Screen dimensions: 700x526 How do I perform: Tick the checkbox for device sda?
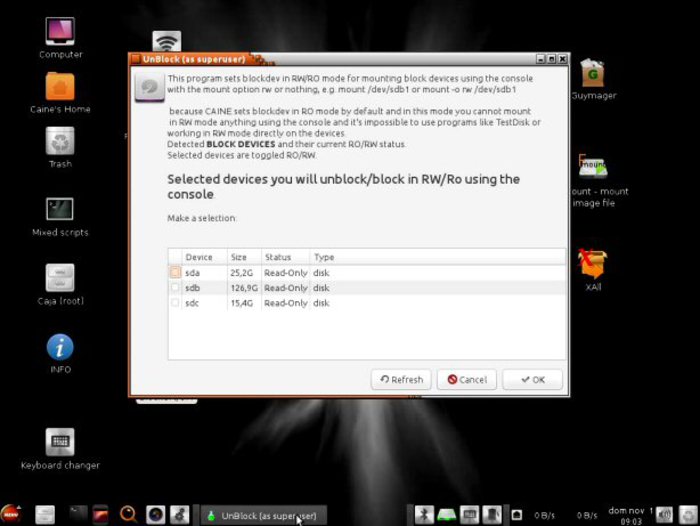[175, 272]
